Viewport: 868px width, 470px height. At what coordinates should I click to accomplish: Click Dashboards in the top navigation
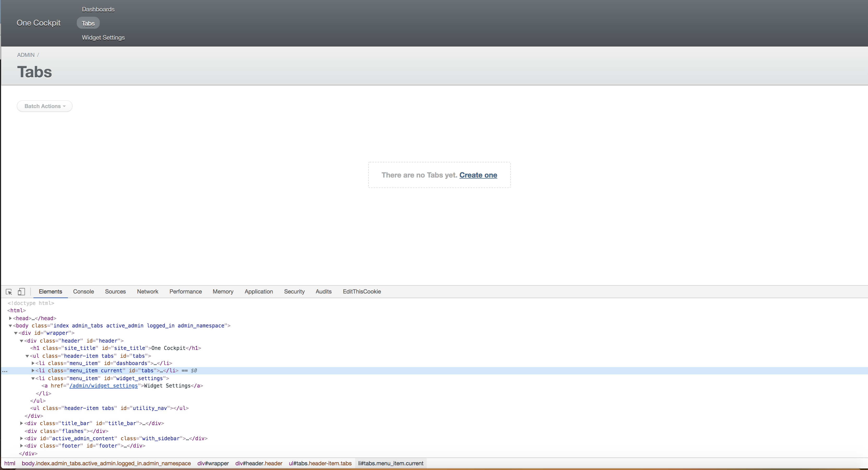point(98,9)
